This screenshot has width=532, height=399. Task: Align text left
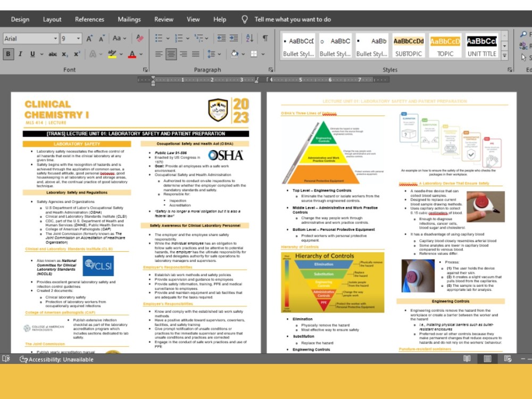(159, 54)
